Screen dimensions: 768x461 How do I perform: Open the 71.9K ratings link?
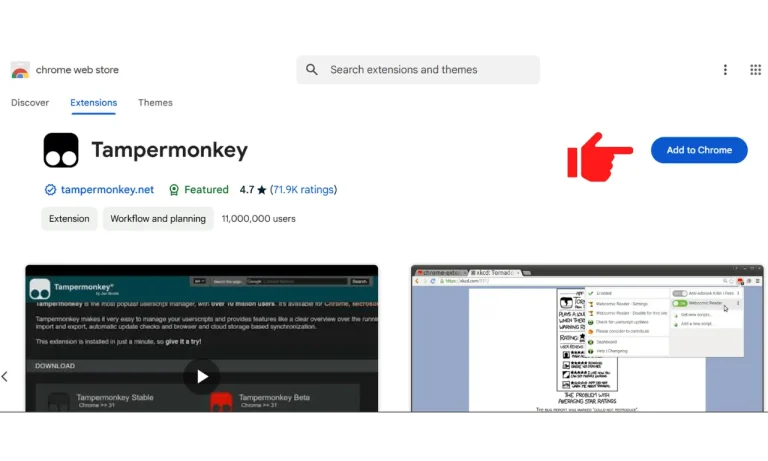click(303, 190)
